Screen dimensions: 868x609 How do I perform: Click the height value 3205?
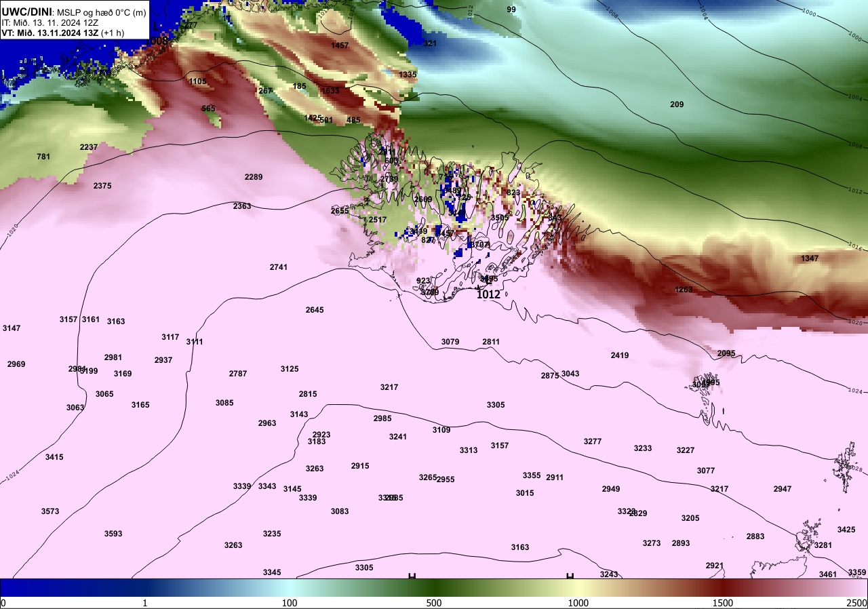(690, 518)
